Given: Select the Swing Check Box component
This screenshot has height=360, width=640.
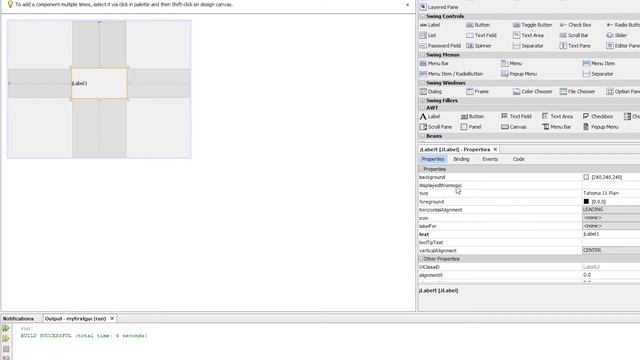Looking at the screenshot, I should [575, 25].
